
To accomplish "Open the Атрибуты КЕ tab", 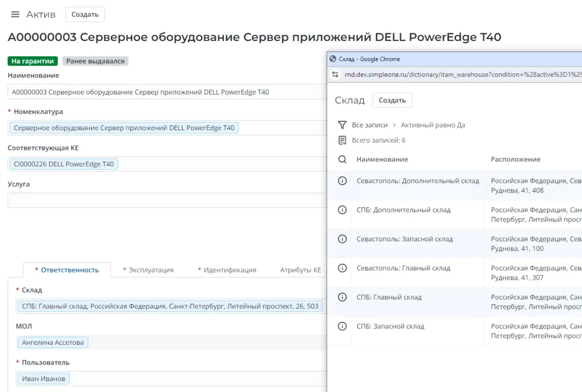I will point(301,270).
